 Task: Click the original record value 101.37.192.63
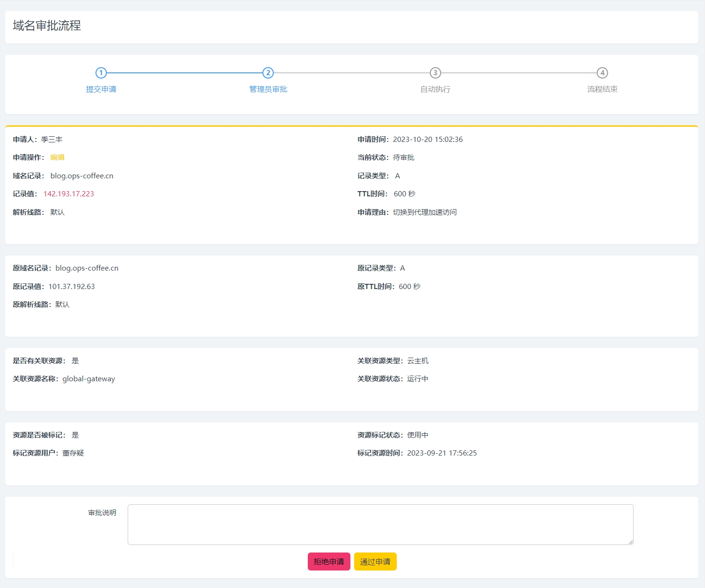click(71, 287)
